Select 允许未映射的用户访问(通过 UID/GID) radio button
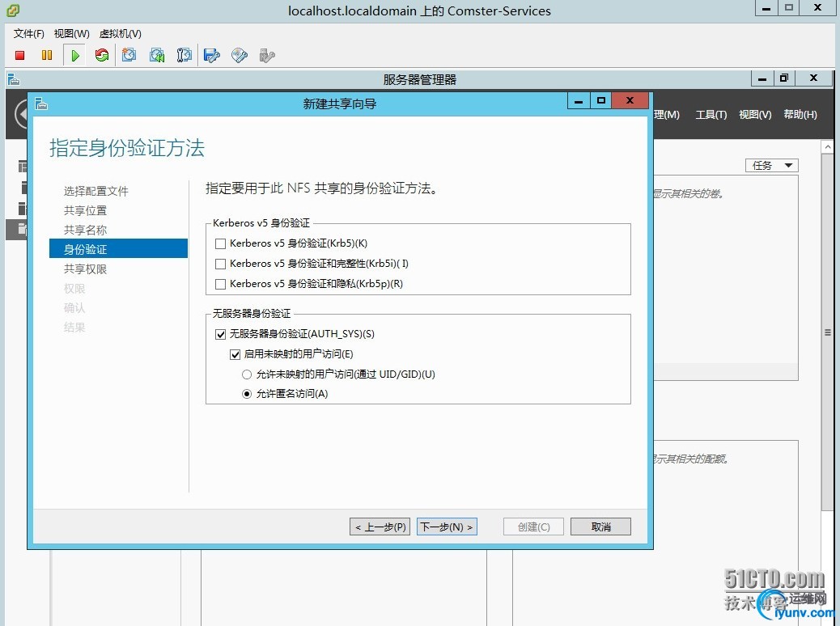840x626 pixels. 247,374
